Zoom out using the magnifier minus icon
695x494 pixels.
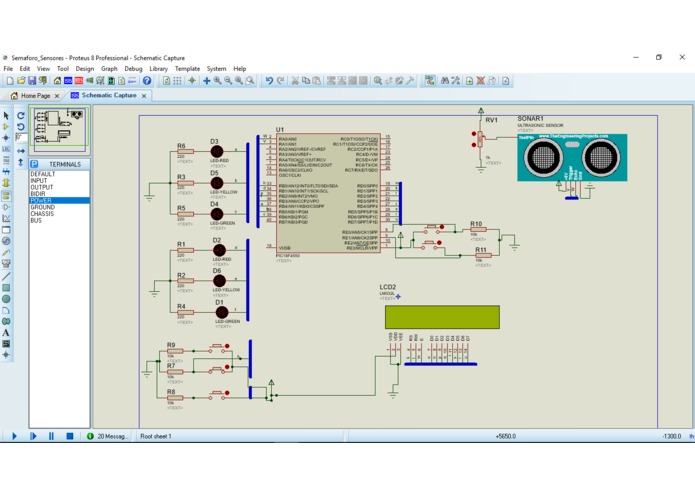(x=228, y=81)
